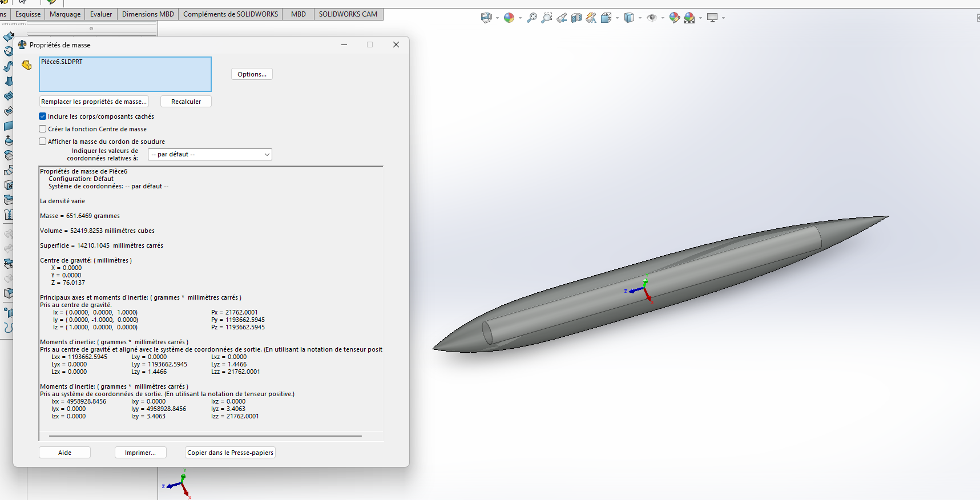Click the scales icon in Propriétés de masse title
The width and height of the screenshot is (980, 500).
pos(22,45)
